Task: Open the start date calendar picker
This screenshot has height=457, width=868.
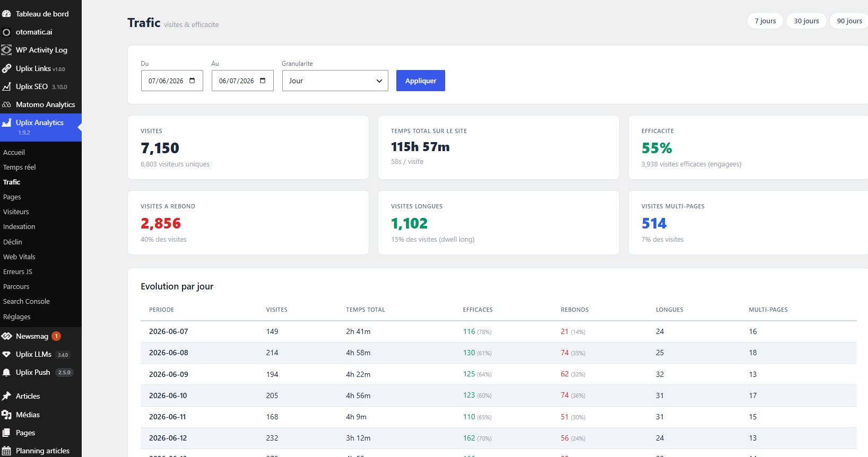Action: pos(192,81)
